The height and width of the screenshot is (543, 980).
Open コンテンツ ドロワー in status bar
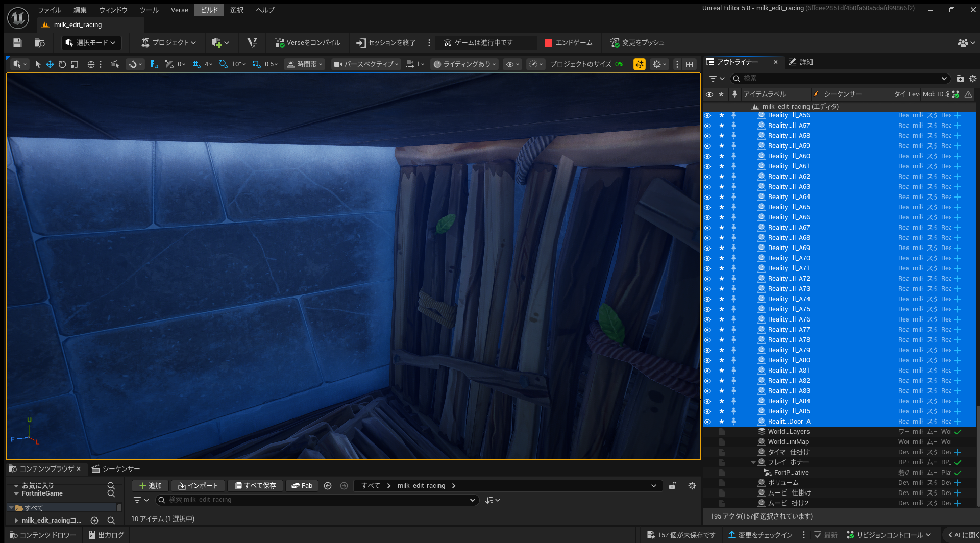pos(43,535)
